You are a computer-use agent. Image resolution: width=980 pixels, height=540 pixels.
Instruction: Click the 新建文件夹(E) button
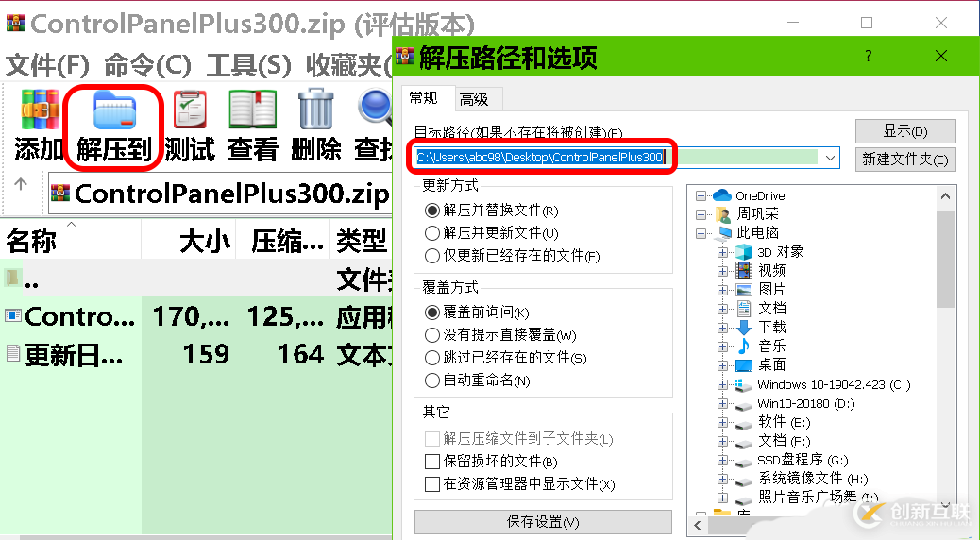click(905, 160)
